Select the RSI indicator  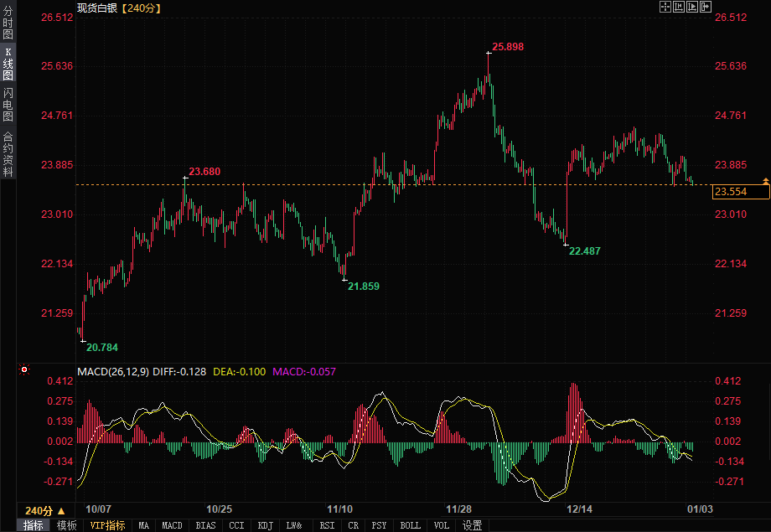point(327,525)
